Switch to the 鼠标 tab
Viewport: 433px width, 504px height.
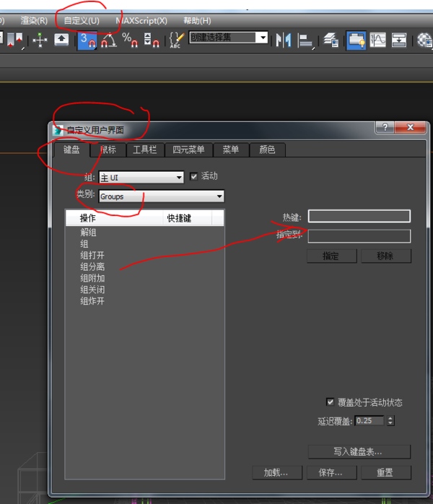108,149
